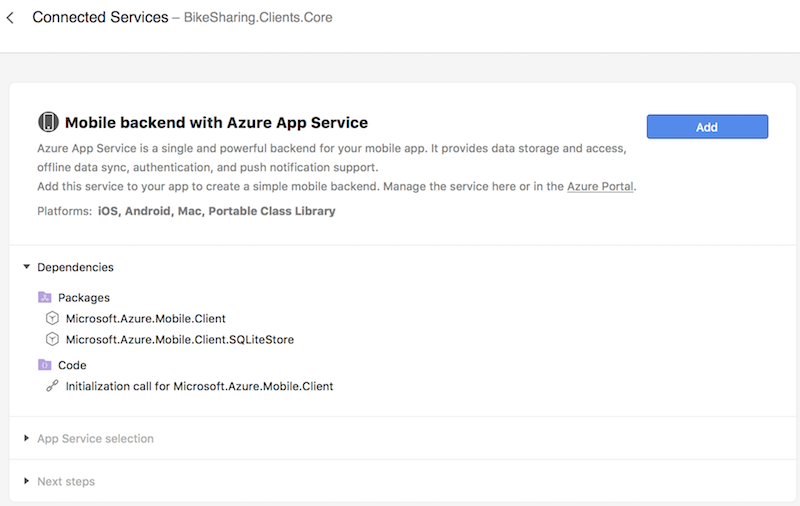
Task: Click the link icon beside Initialization call
Action: (x=52, y=386)
